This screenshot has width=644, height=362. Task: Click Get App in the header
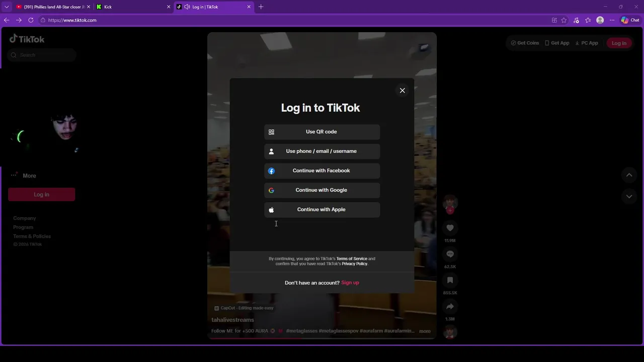557,43
